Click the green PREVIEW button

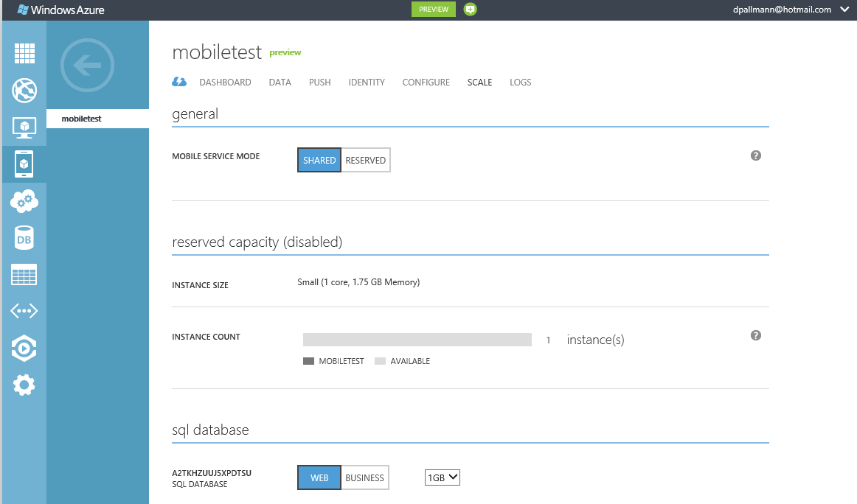[434, 10]
